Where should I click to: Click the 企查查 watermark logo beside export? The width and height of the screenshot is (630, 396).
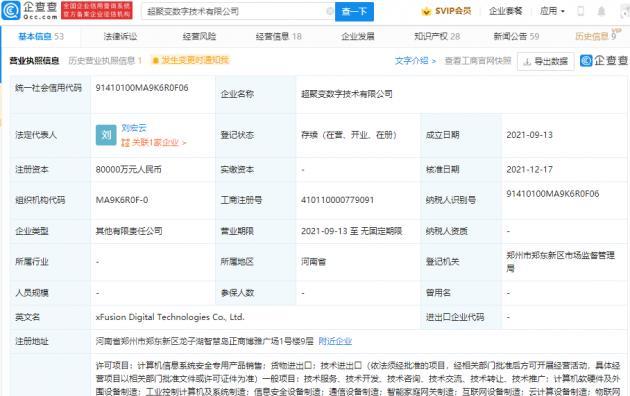tap(604, 61)
